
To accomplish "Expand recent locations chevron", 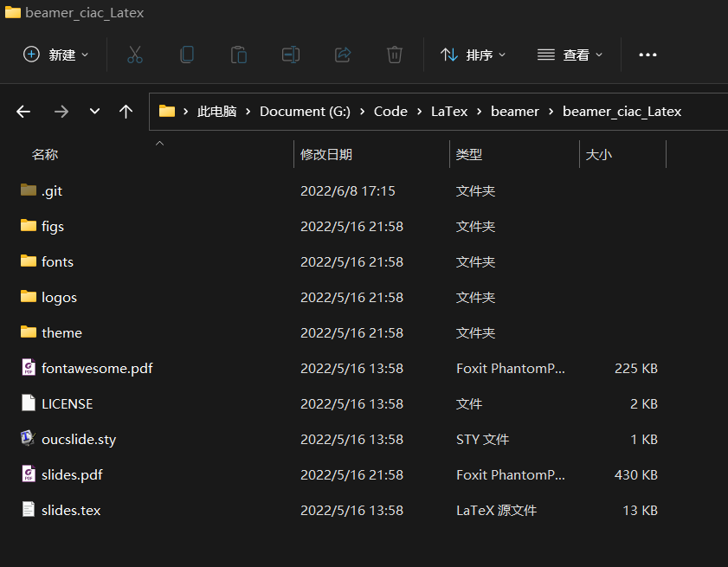I will pos(94,112).
